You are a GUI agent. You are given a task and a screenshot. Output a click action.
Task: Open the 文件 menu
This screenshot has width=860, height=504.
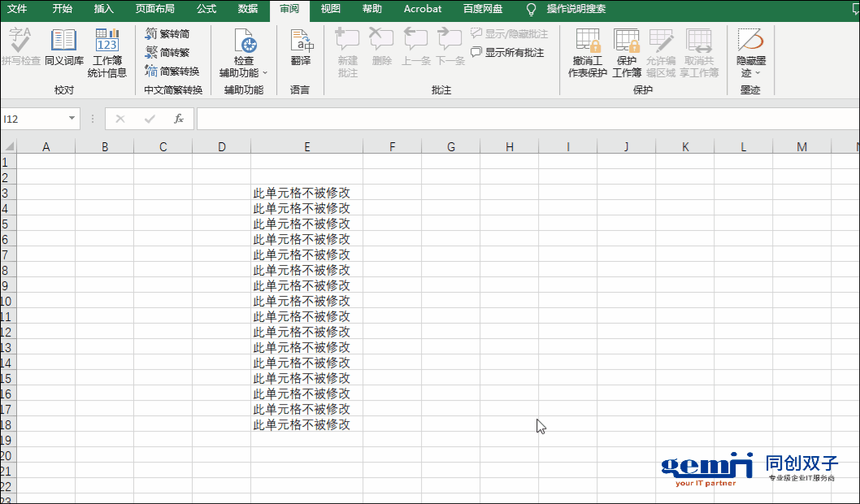point(17,9)
